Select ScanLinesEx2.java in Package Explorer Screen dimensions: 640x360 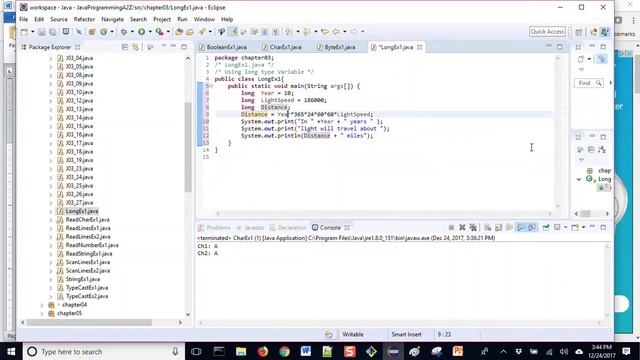88,271
